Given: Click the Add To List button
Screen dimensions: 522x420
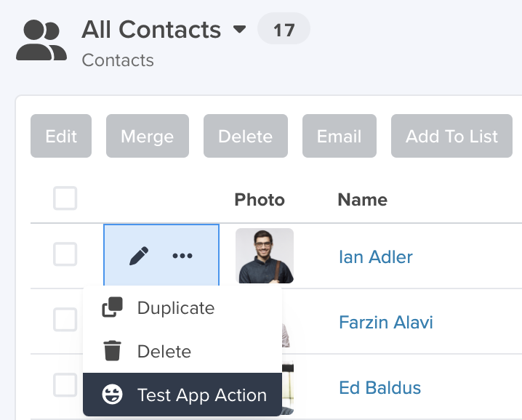Looking at the screenshot, I should click(451, 136).
